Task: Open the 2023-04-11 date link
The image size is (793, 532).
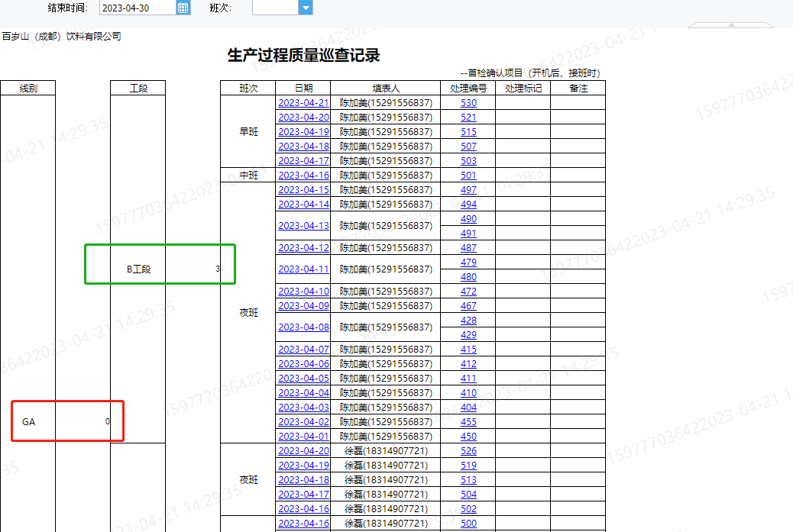Action: (303, 269)
